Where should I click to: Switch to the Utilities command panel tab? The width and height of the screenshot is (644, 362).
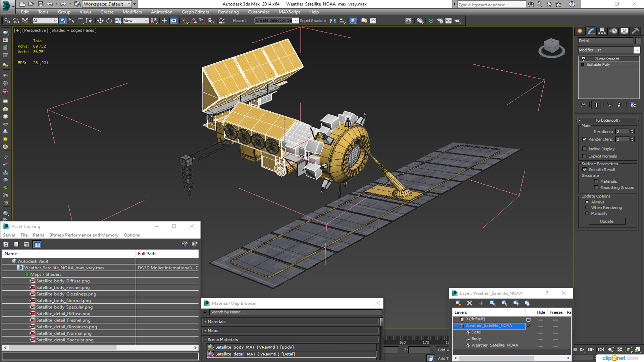(x=635, y=31)
